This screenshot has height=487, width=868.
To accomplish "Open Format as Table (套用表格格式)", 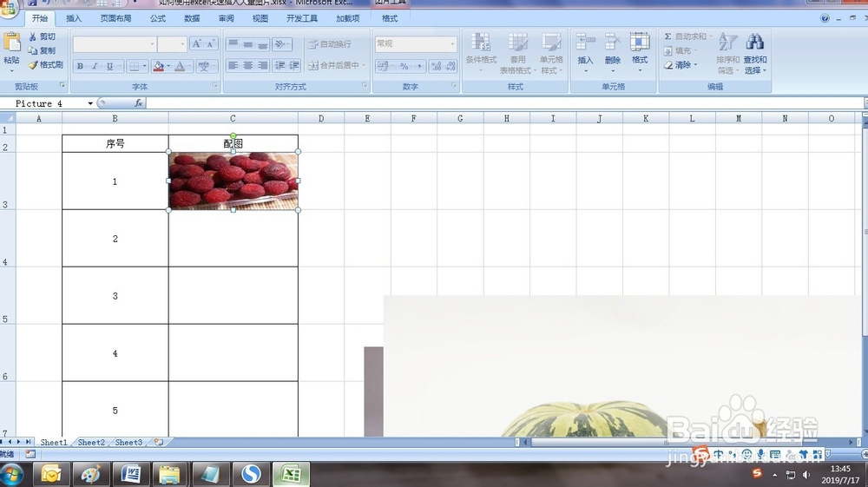I will 517,53.
